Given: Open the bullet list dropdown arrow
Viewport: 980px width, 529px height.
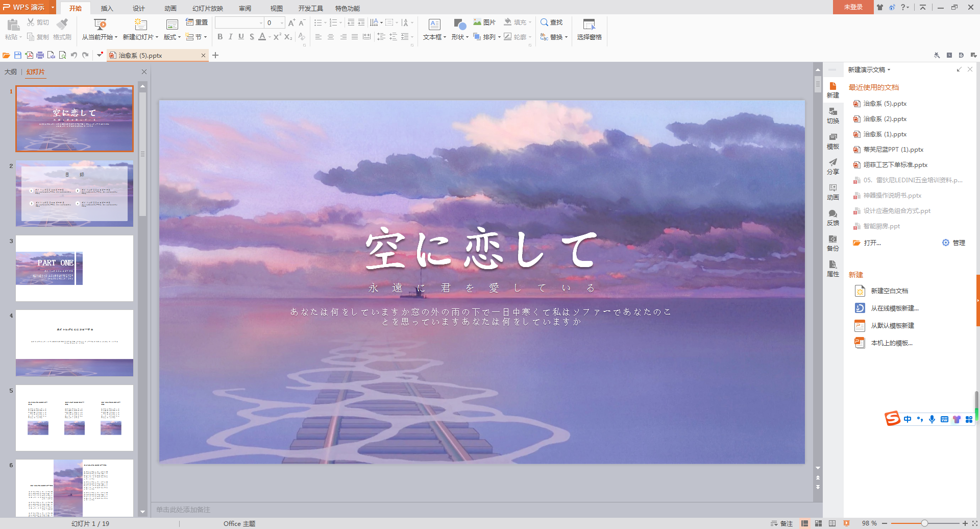Looking at the screenshot, I should click(x=325, y=23).
